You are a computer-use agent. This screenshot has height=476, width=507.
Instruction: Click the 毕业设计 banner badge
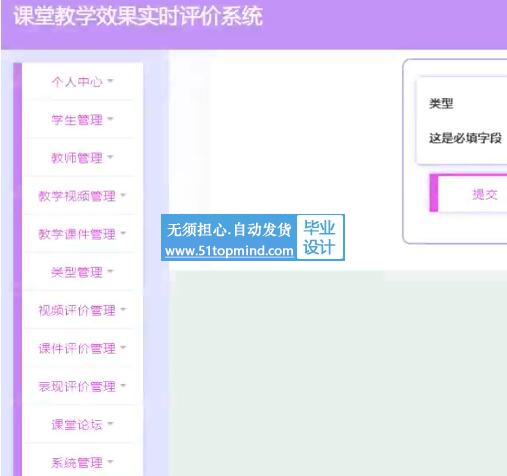(x=319, y=237)
